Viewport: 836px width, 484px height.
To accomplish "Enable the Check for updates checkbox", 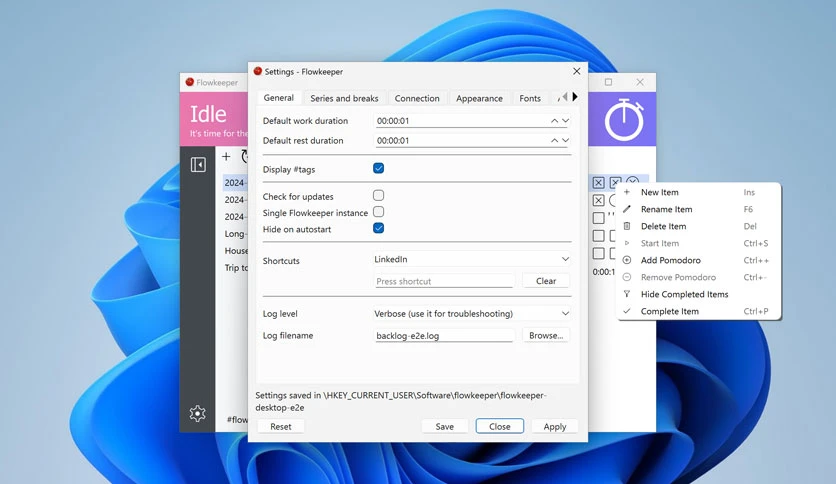I will tap(379, 196).
